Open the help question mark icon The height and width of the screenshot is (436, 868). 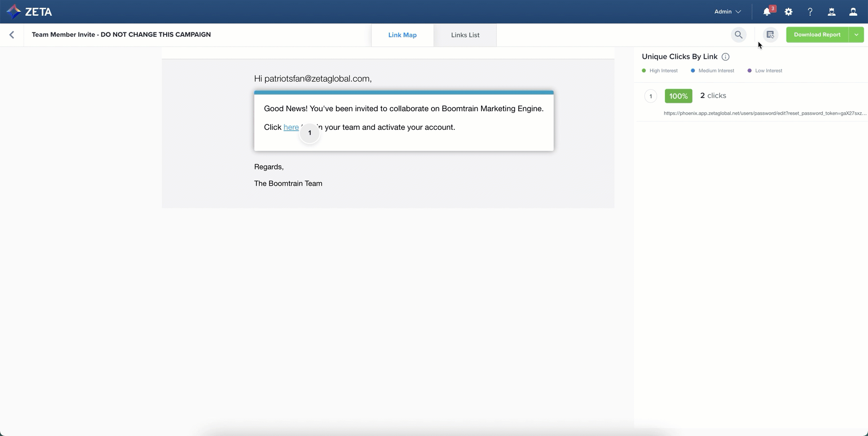click(x=810, y=12)
